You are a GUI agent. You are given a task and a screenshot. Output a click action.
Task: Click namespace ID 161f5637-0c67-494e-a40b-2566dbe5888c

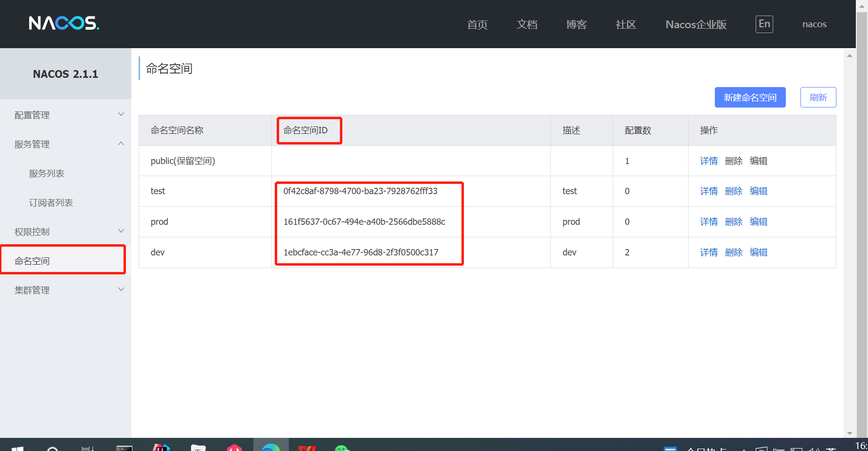click(x=364, y=222)
